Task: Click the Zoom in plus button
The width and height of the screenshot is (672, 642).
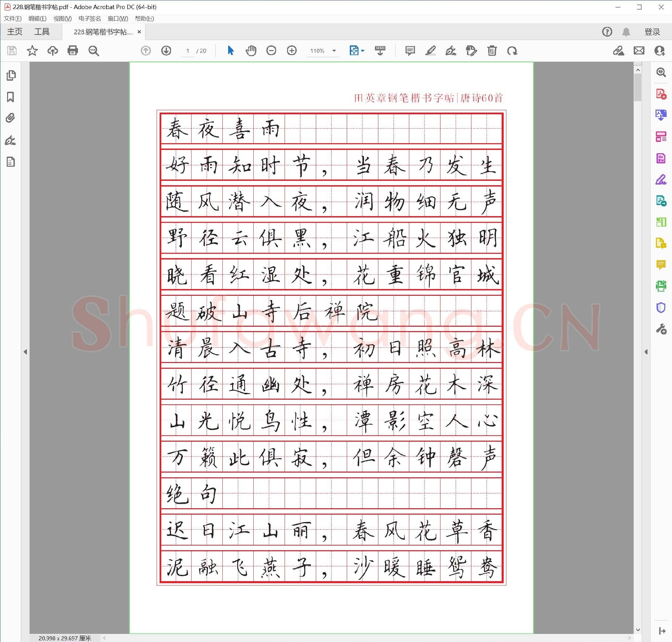Action: [292, 51]
